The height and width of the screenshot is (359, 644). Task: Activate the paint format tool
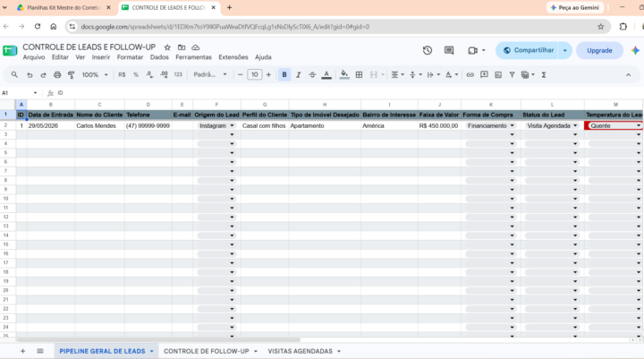[71, 75]
